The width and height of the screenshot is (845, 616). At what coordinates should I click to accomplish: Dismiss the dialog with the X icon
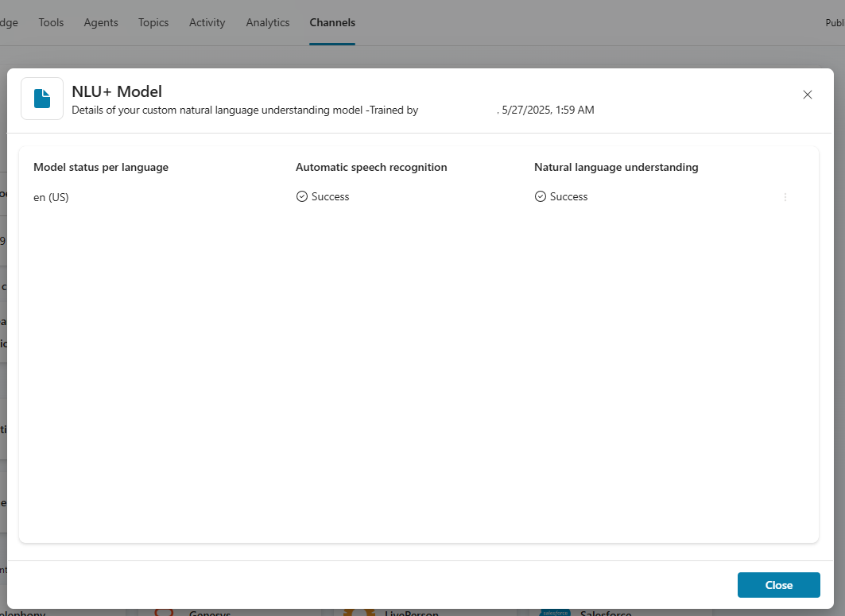coord(808,95)
